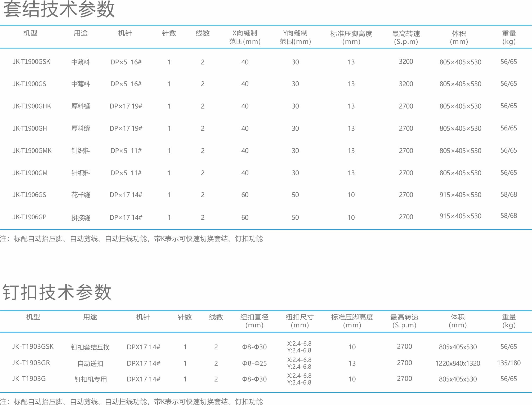The height and width of the screenshot is (405, 532).
Task: Click the 1220x840x1320 volume value
Action: pyautogui.click(x=458, y=363)
